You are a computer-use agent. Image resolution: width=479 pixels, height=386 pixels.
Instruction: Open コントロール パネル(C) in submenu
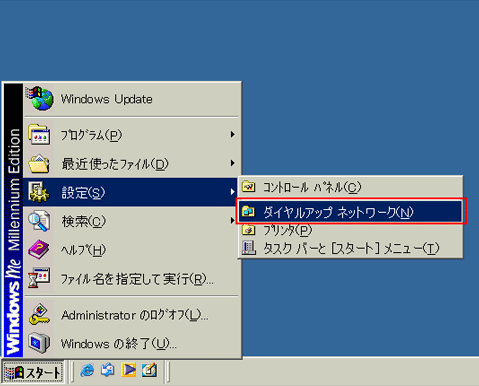pyautogui.click(x=351, y=187)
